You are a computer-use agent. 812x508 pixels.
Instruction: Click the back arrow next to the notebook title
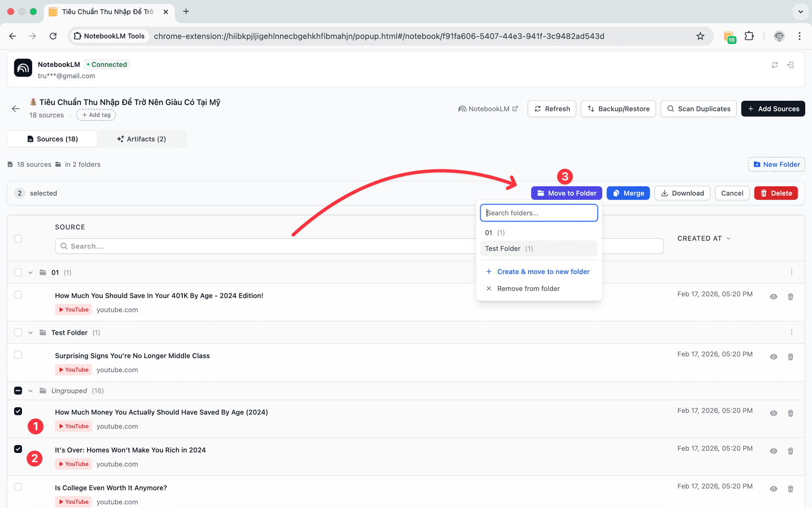point(16,109)
